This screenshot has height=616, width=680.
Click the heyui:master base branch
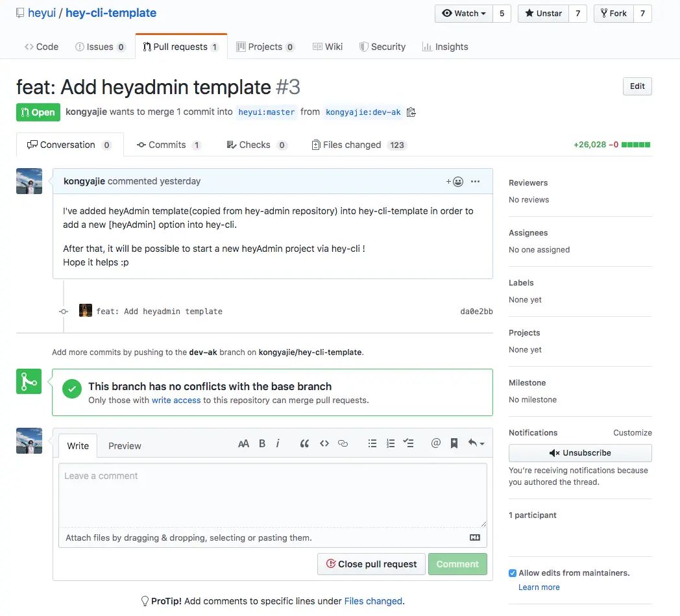pos(266,112)
